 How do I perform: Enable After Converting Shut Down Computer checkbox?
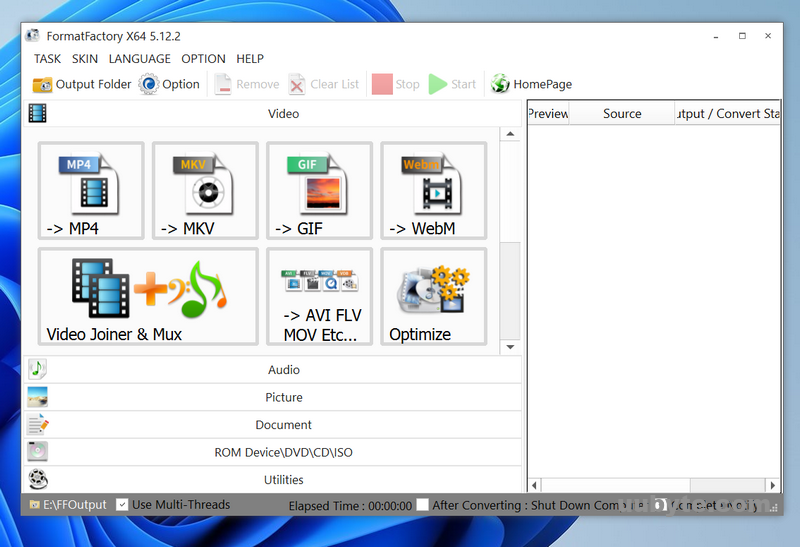[x=422, y=505]
